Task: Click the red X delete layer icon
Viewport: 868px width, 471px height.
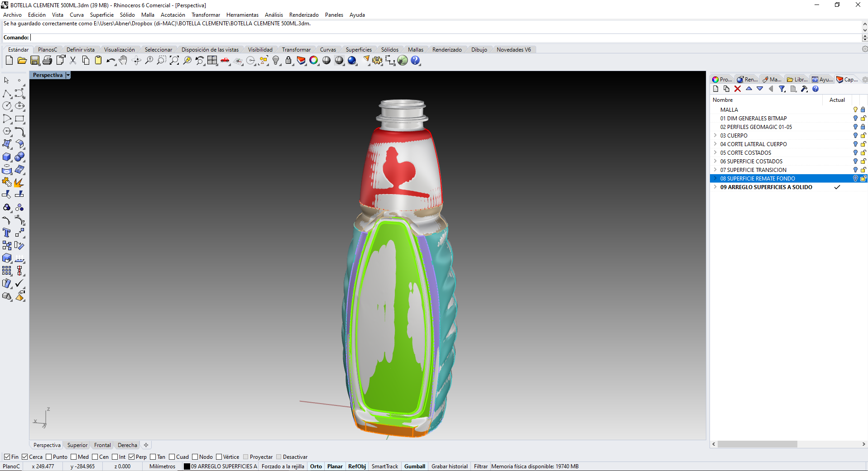Action: [738, 89]
